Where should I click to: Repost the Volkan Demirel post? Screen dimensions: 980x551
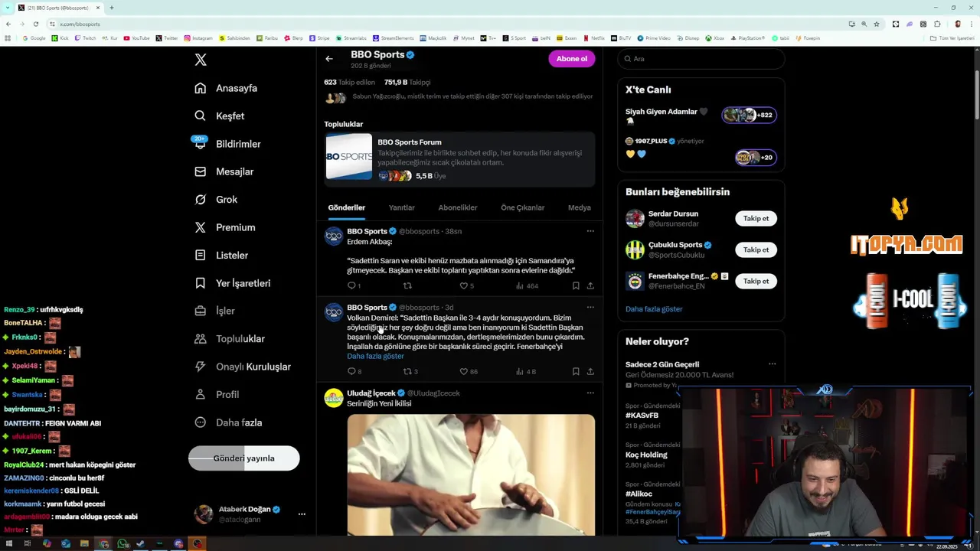(x=408, y=371)
